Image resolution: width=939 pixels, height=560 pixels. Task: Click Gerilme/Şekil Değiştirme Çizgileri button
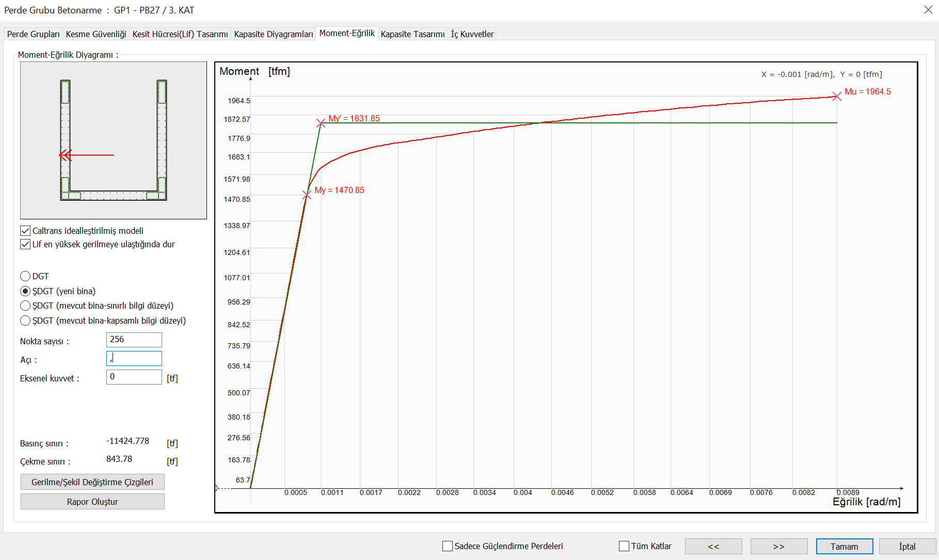92,482
